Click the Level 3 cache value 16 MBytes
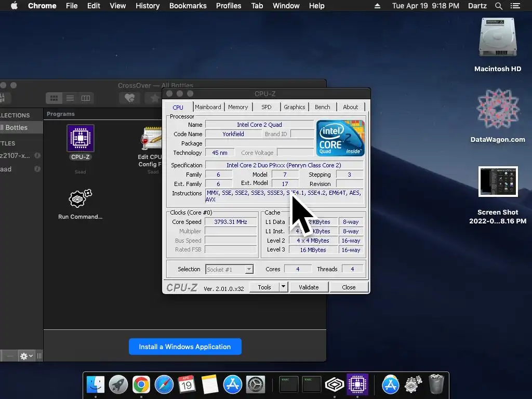The image size is (532, 399). pyautogui.click(x=313, y=250)
